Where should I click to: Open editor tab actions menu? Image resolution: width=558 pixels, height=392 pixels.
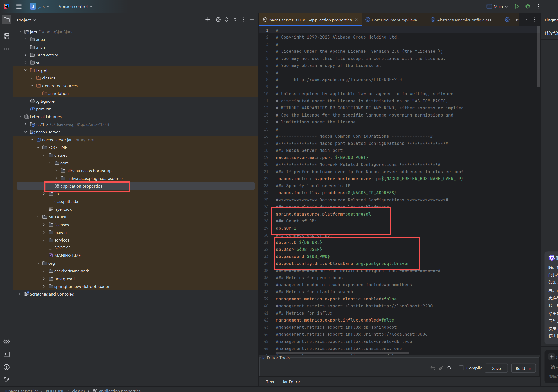click(534, 20)
